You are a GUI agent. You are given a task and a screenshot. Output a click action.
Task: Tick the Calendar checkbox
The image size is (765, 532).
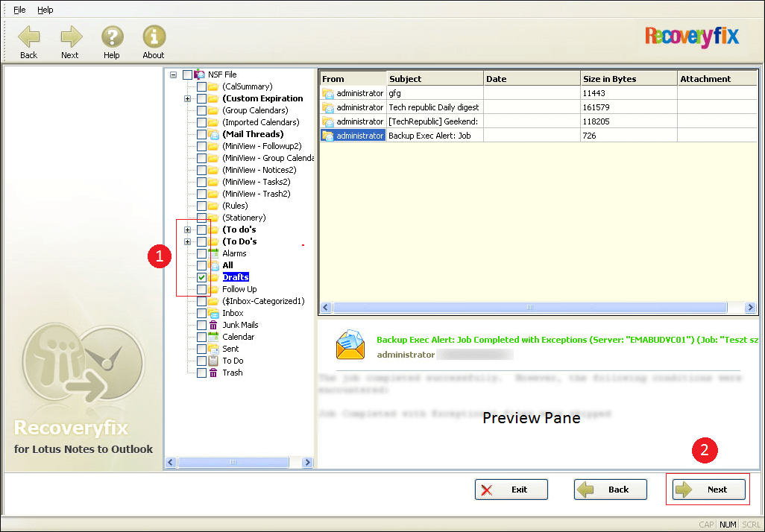click(201, 337)
